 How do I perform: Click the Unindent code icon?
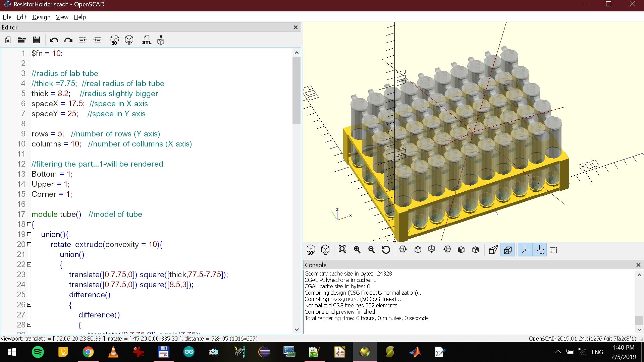[x=83, y=40]
